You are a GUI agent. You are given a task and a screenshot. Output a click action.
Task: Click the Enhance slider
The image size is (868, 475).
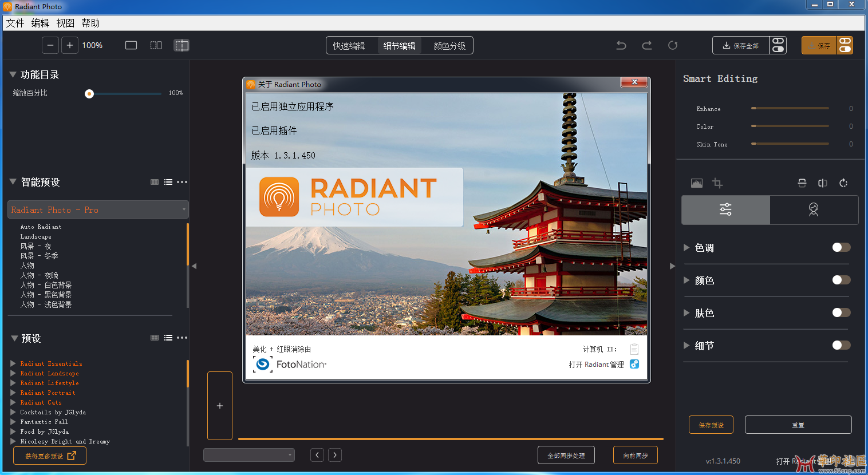pyautogui.click(x=790, y=108)
